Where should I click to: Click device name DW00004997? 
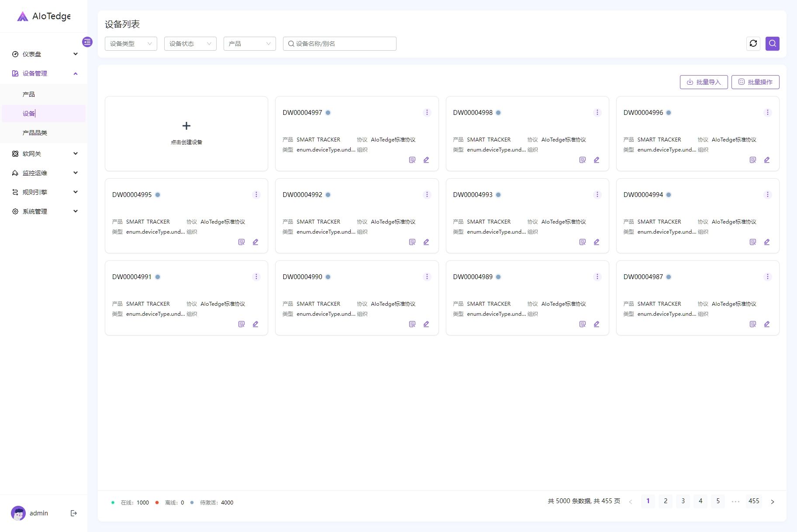pyautogui.click(x=302, y=113)
